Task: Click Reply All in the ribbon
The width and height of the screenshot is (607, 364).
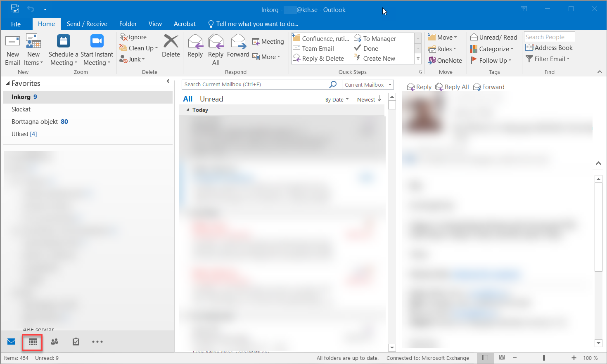Action: tap(216, 50)
